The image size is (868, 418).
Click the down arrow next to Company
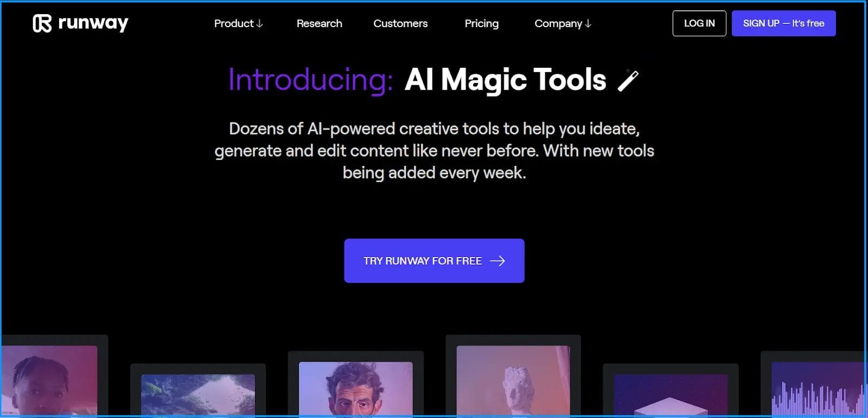pos(588,24)
